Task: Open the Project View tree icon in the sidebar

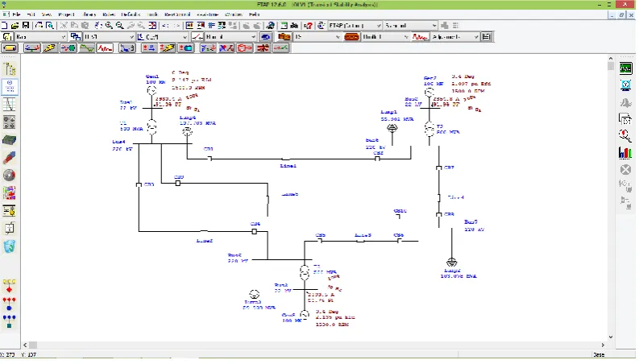Action: [10, 69]
